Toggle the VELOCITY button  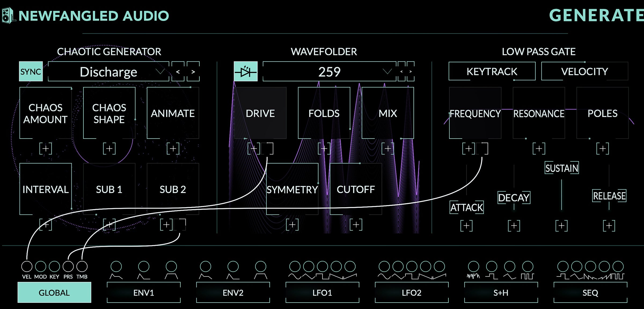[x=585, y=71]
